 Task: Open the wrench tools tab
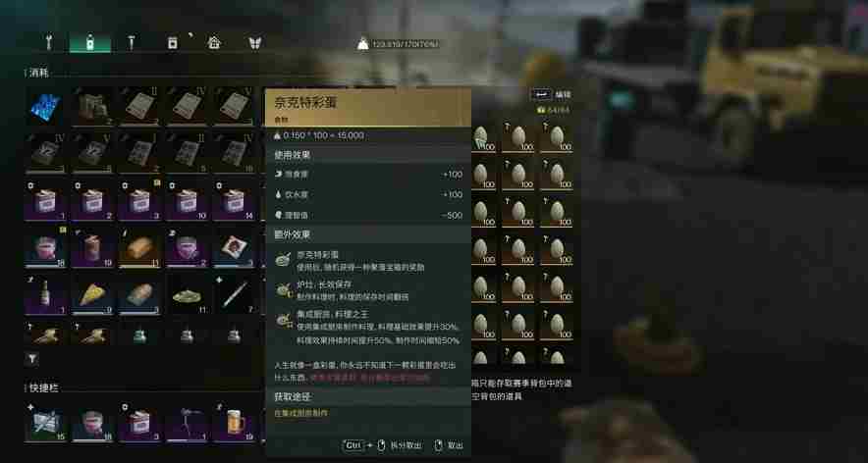(x=49, y=43)
